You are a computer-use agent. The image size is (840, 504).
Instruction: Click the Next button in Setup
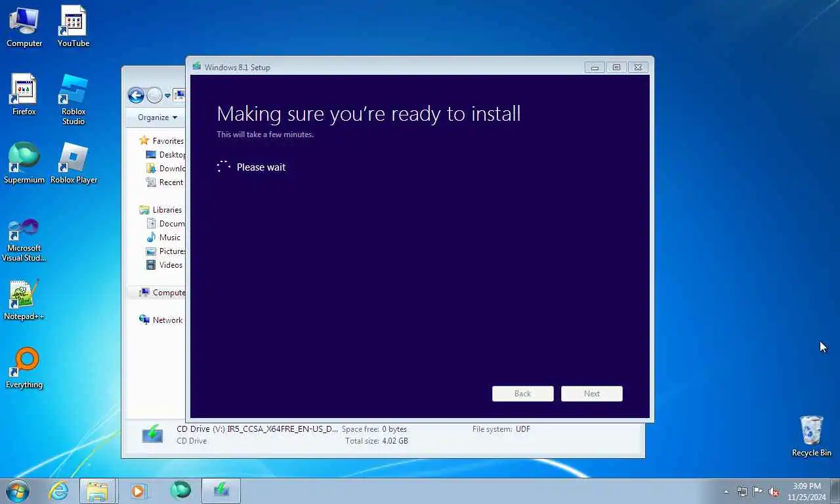(x=592, y=394)
